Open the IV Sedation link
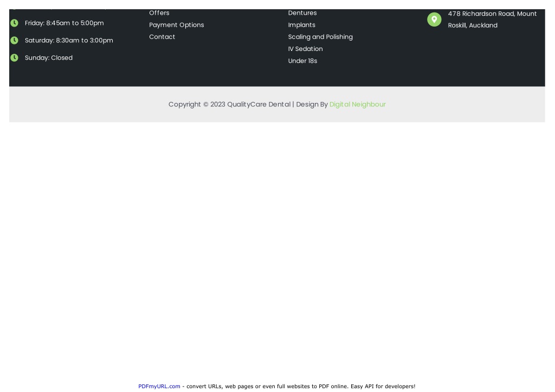This screenshot has height=392, width=555. pyautogui.click(x=306, y=49)
